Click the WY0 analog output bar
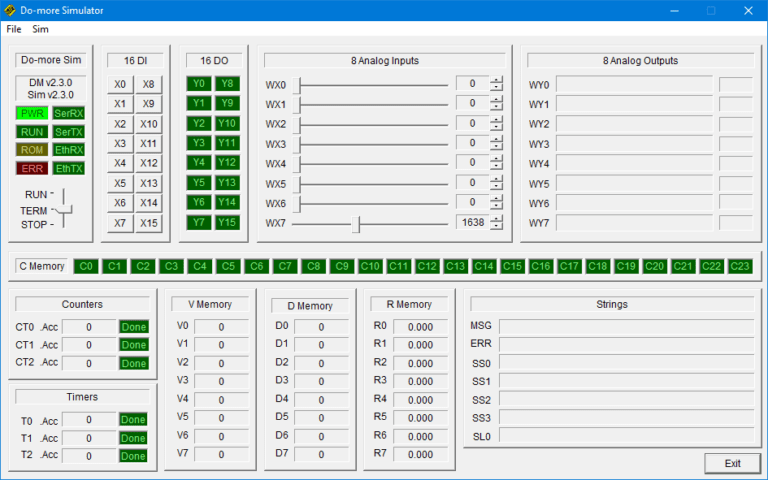Screen dimensions: 768x480 click(634, 85)
